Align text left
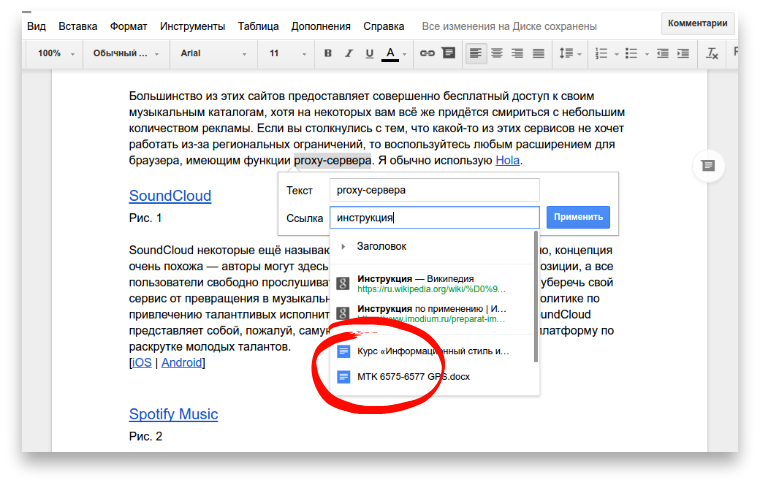The image size is (760, 485). coord(475,53)
